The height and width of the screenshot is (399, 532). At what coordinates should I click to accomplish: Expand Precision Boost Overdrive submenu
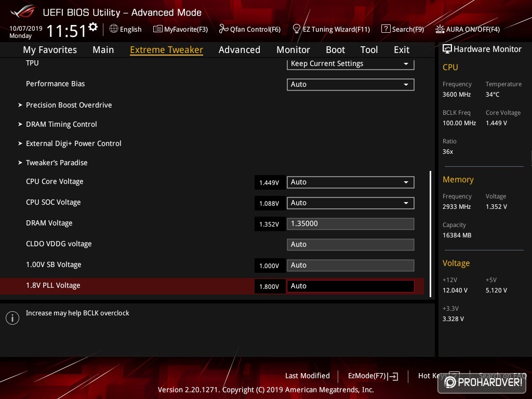pos(69,105)
